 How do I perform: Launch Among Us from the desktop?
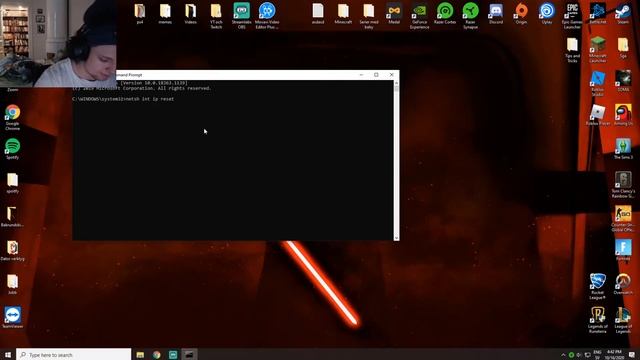click(623, 114)
